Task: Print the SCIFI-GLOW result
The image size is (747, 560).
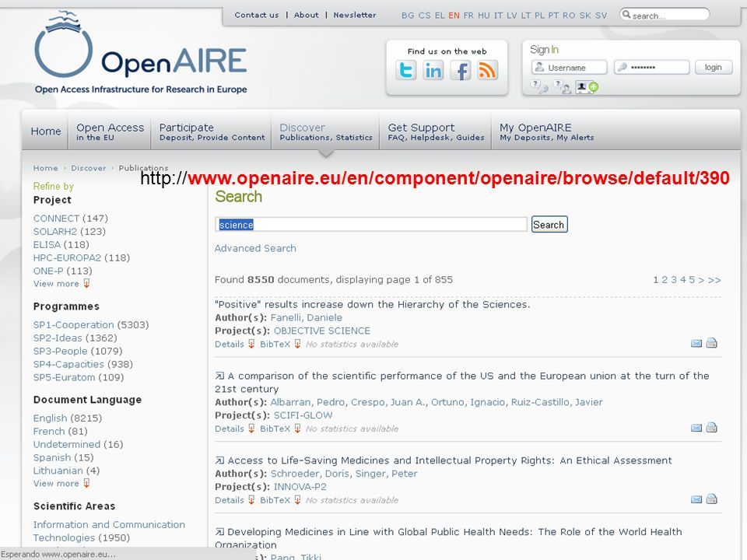Action: [x=712, y=428]
